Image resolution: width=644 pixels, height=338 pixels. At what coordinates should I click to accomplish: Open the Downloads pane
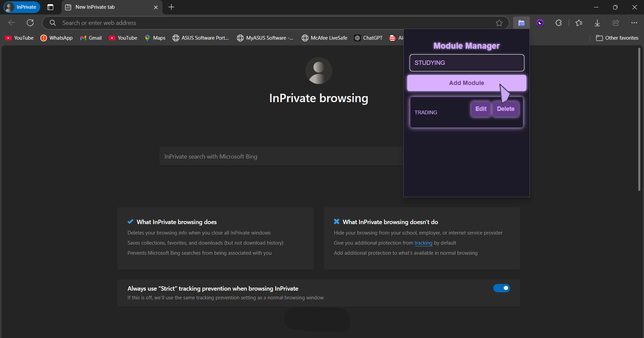[597, 23]
